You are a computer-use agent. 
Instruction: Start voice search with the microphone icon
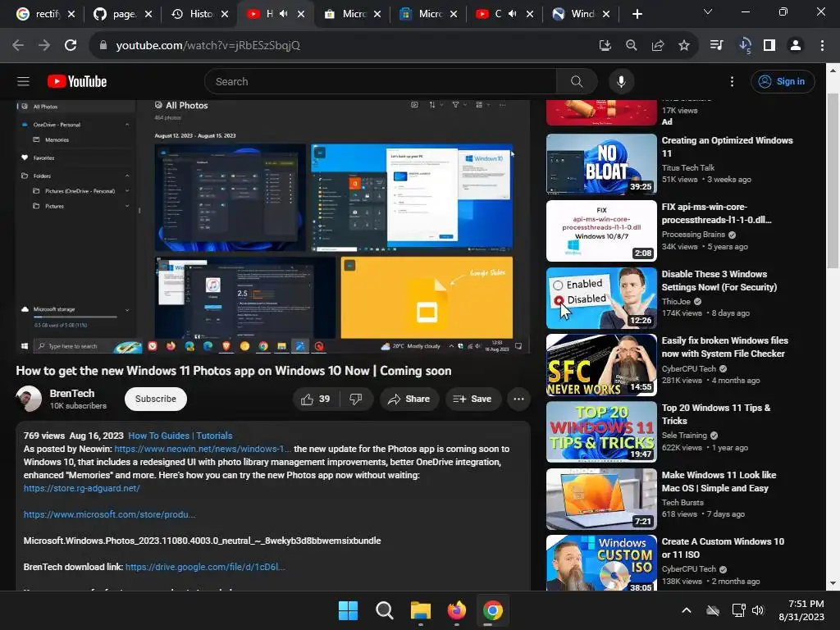pyautogui.click(x=621, y=81)
